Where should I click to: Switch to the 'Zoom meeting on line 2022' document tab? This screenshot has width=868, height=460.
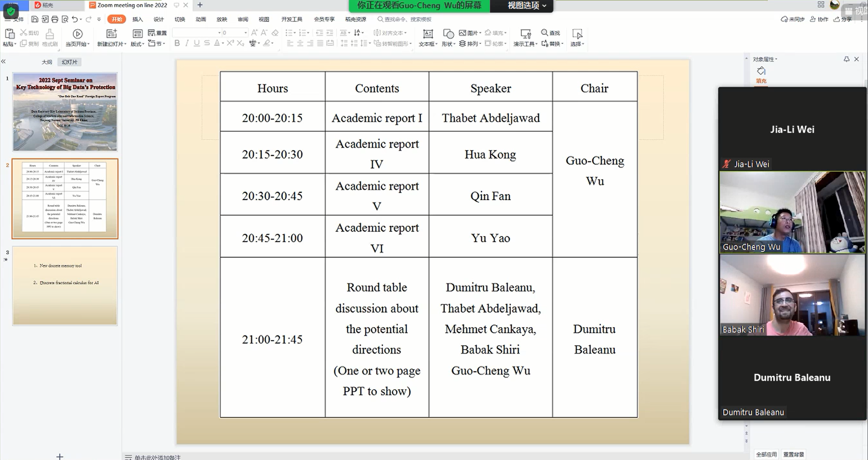point(132,5)
